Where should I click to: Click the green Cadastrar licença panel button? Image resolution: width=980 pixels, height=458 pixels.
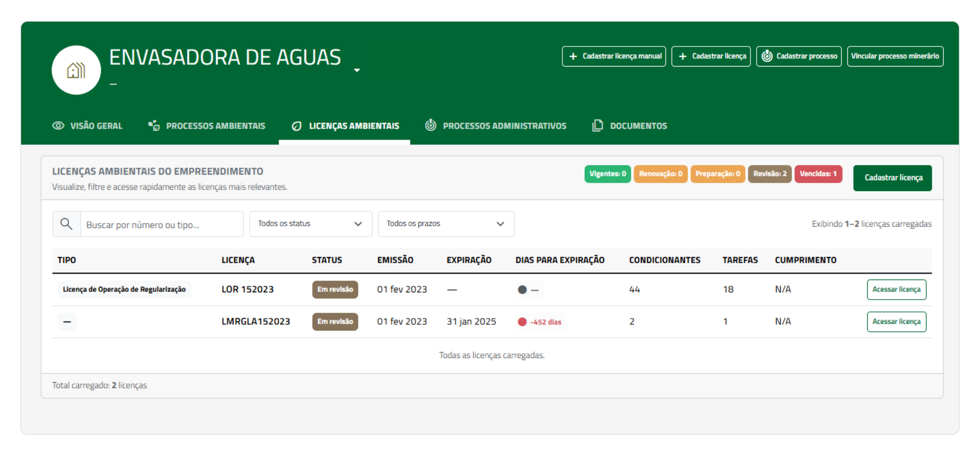click(x=893, y=178)
